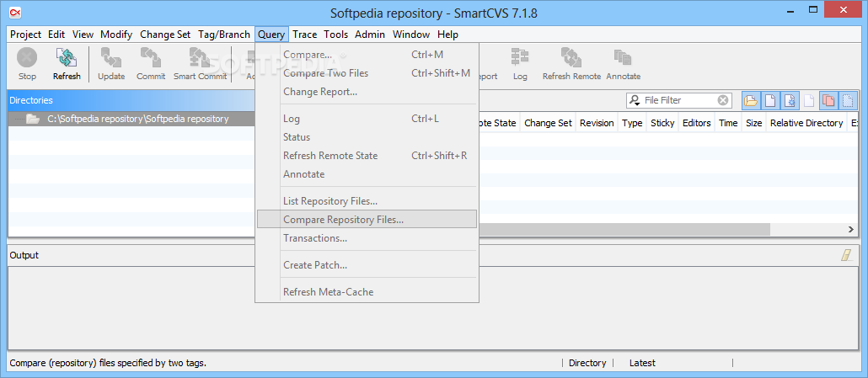Click the status bar compare hint text
868x378 pixels.
point(108,363)
